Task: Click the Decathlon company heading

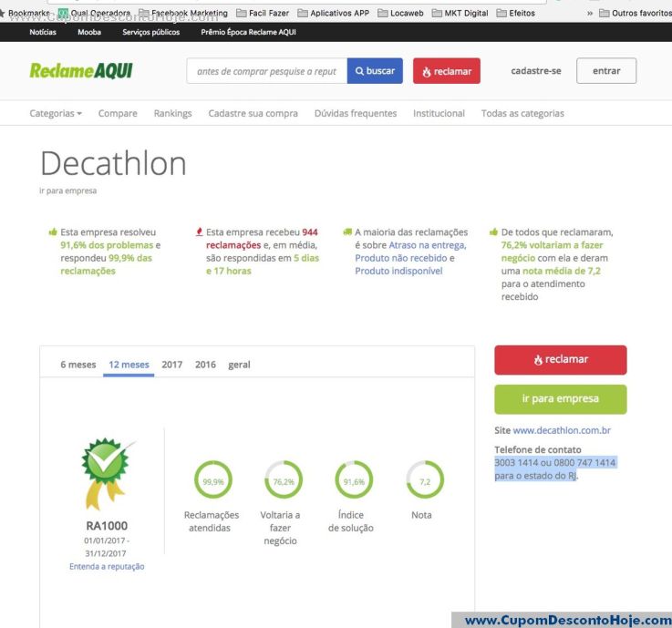Action: (x=113, y=164)
